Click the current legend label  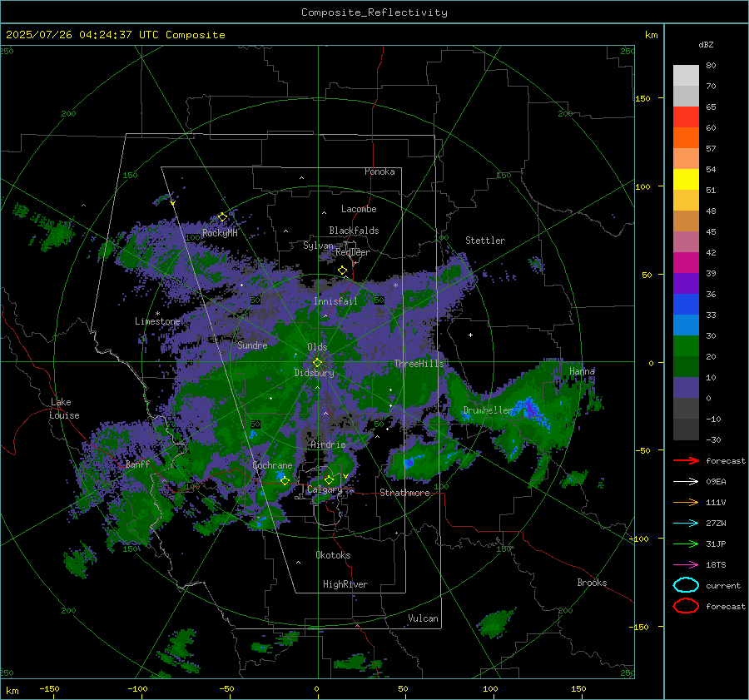723,585
